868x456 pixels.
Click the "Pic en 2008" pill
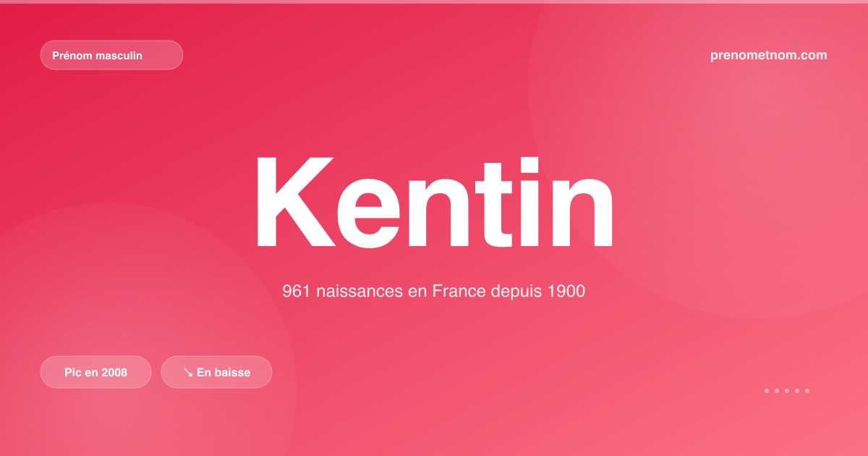pyautogui.click(x=95, y=372)
